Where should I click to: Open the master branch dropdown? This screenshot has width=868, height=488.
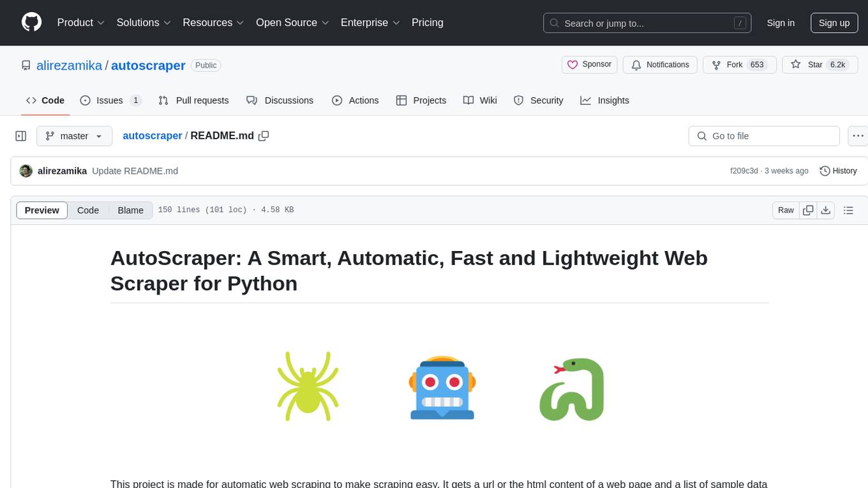point(74,136)
